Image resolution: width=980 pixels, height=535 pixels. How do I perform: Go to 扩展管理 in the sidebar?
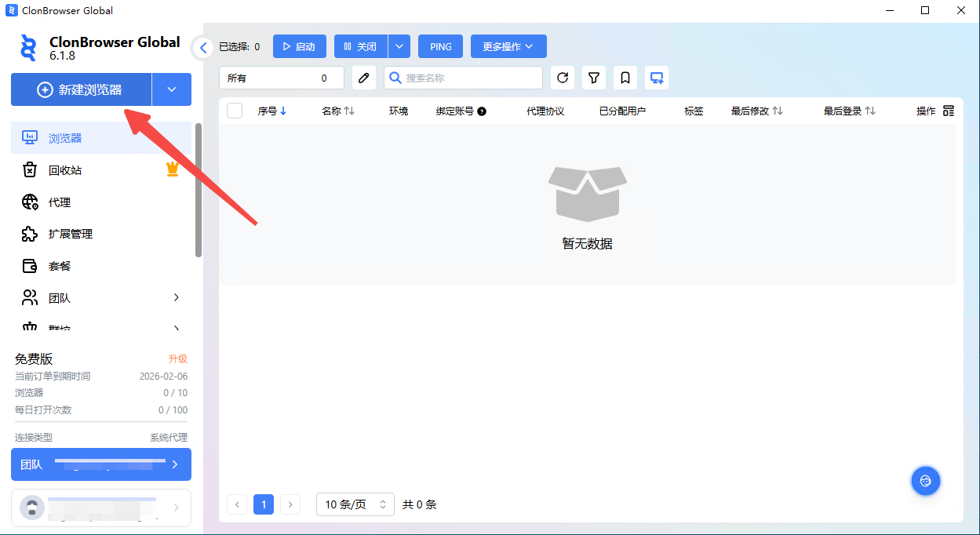point(71,234)
